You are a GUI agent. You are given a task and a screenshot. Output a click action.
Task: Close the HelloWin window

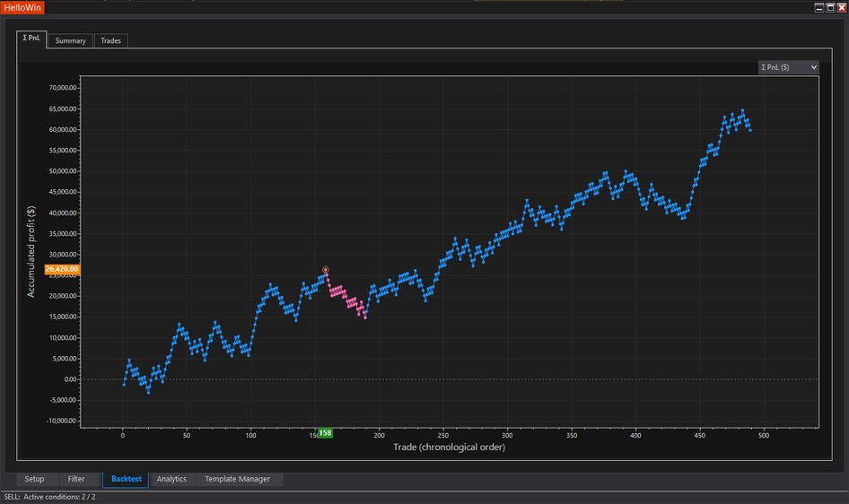(842, 7)
